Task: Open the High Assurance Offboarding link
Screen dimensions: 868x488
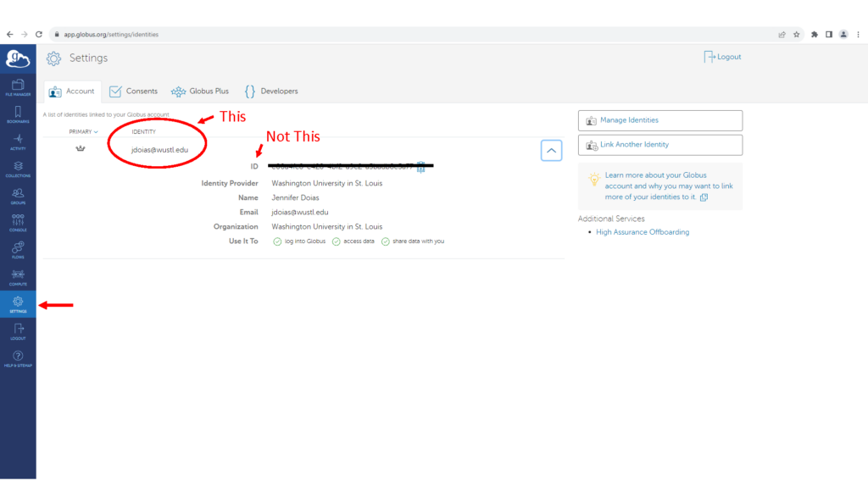Action: (643, 232)
